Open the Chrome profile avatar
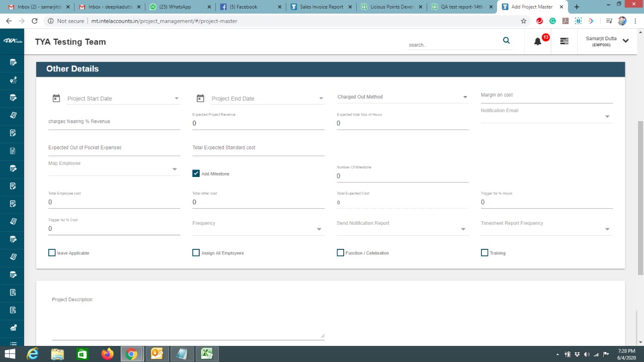 tap(622, 21)
